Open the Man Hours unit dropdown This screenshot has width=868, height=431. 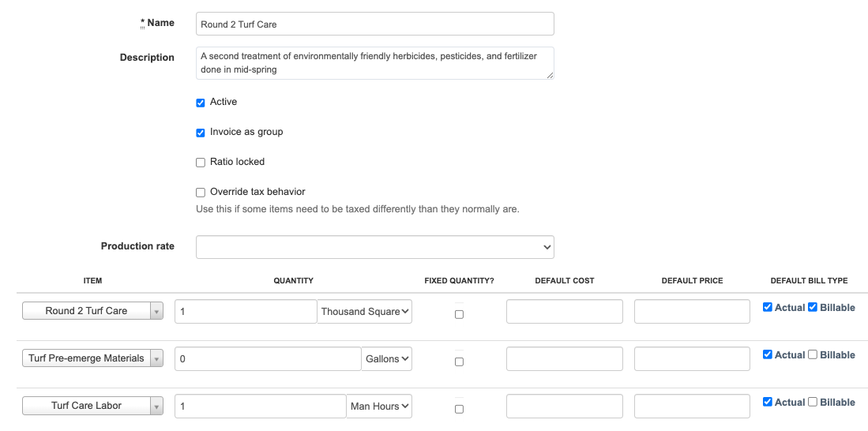coord(380,407)
